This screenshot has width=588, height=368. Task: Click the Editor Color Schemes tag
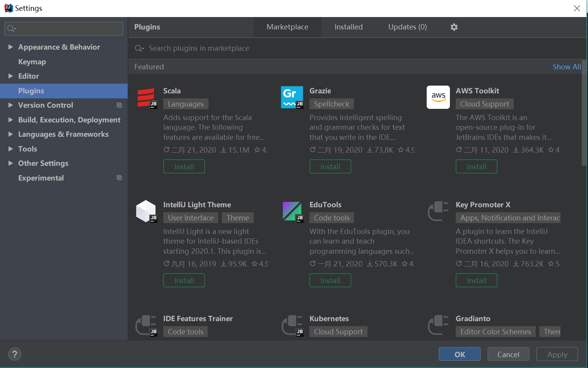point(496,332)
